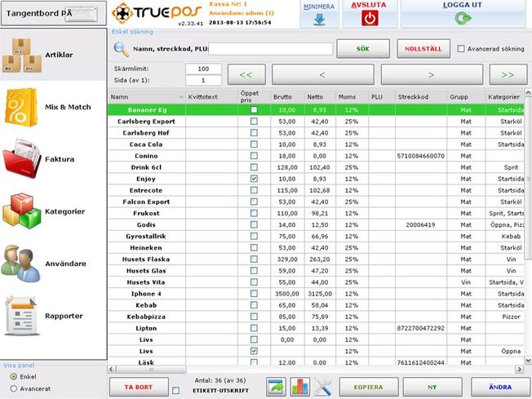Select the Iphone 4 row
532x399 pixels.
point(317,294)
